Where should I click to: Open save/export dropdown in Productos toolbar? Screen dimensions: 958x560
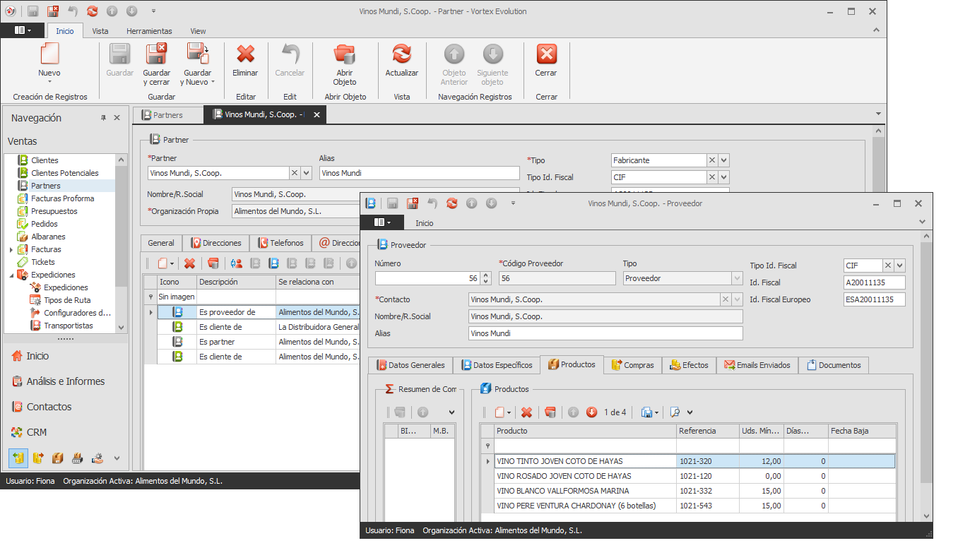tap(656, 413)
